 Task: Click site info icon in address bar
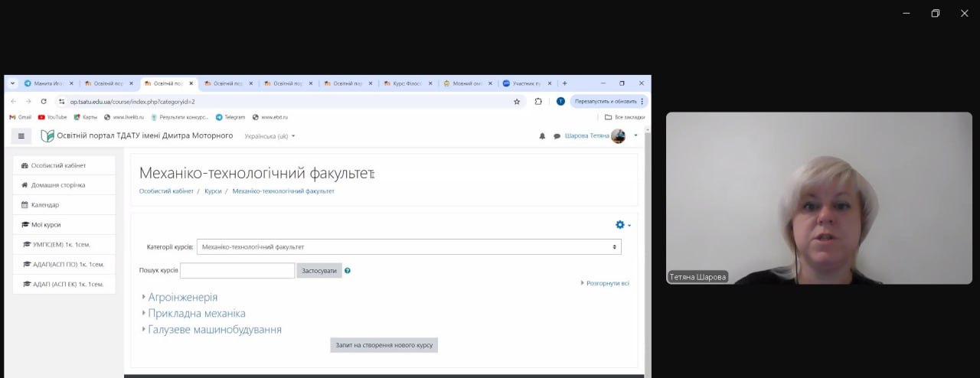[62, 101]
